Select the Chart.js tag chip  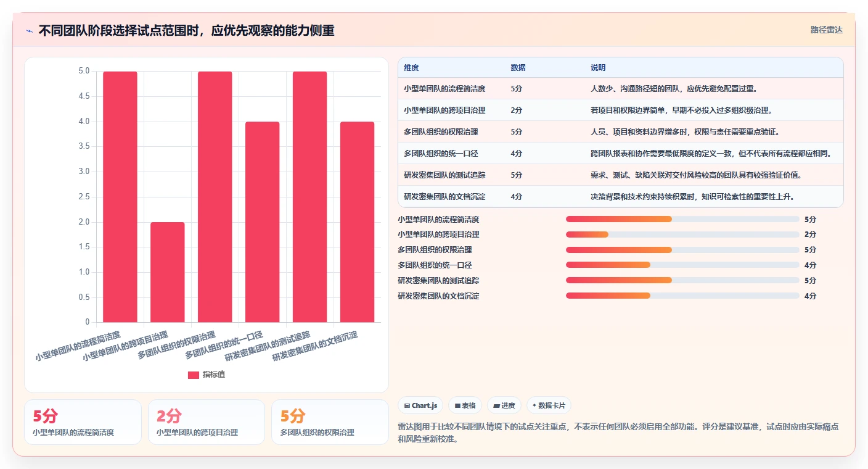(420, 405)
